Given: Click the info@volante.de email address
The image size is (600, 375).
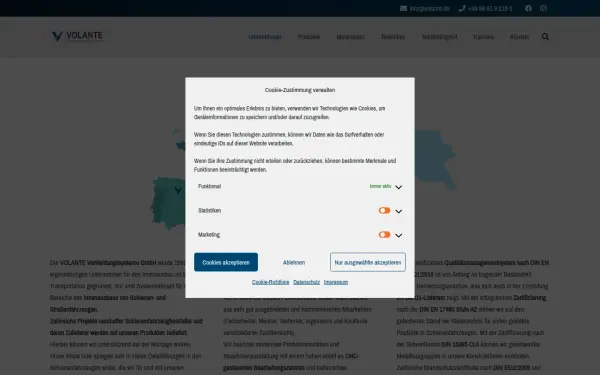Looking at the screenshot, I should click(429, 8).
